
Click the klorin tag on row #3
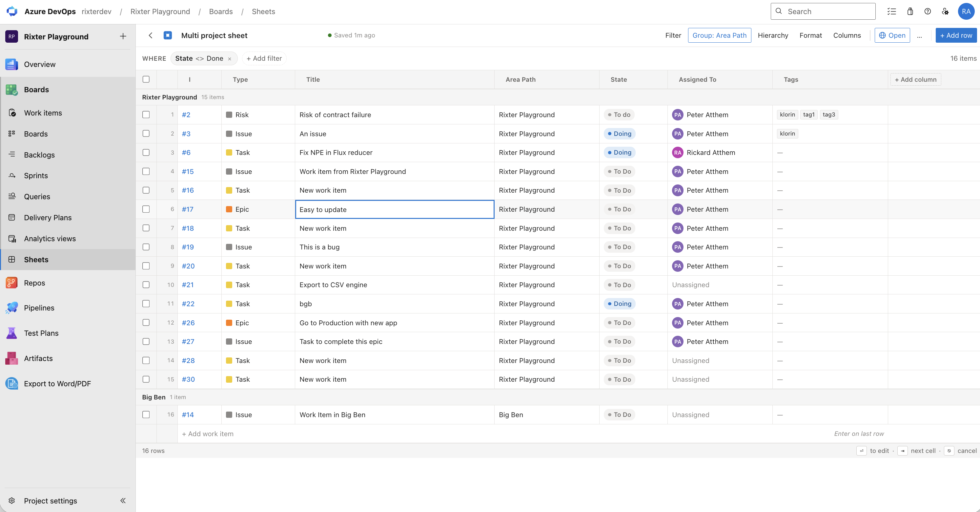[x=787, y=134]
